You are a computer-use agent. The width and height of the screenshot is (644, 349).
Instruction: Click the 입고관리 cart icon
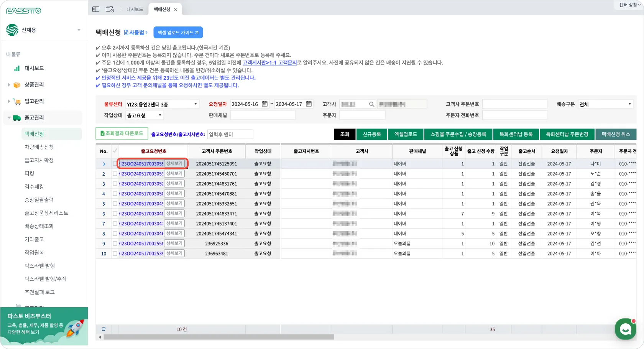(17, 101)
